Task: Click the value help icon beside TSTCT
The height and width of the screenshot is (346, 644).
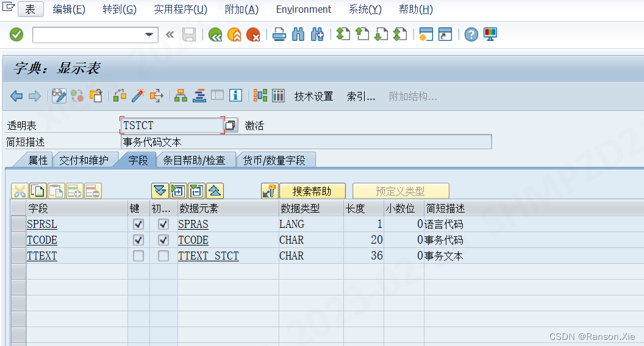Action: coord(231,125)
